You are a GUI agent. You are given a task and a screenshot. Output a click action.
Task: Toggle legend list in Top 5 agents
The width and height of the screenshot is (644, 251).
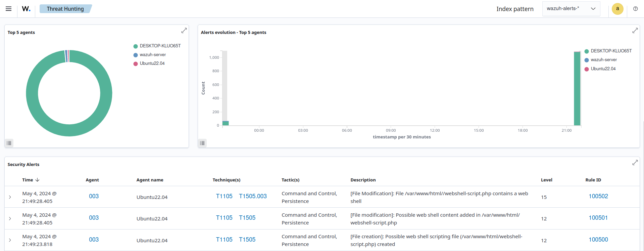pos(9,143)
